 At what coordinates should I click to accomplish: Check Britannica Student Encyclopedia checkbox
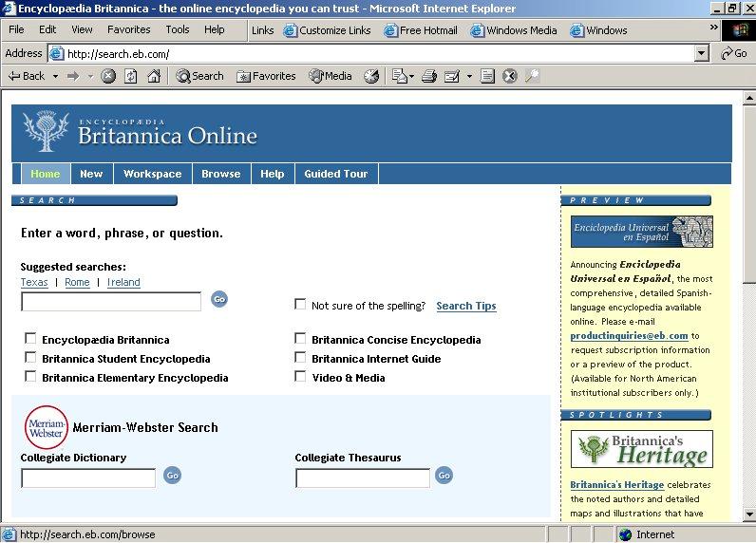click(x=30, y=357)
